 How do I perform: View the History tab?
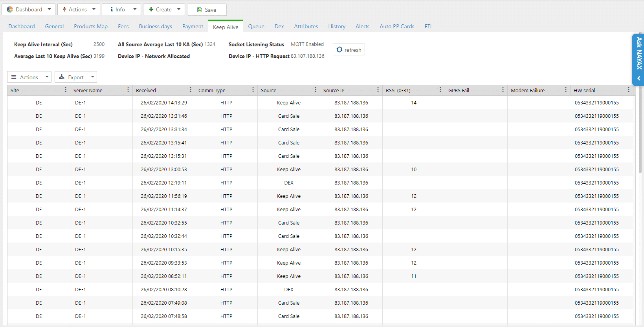337,26
